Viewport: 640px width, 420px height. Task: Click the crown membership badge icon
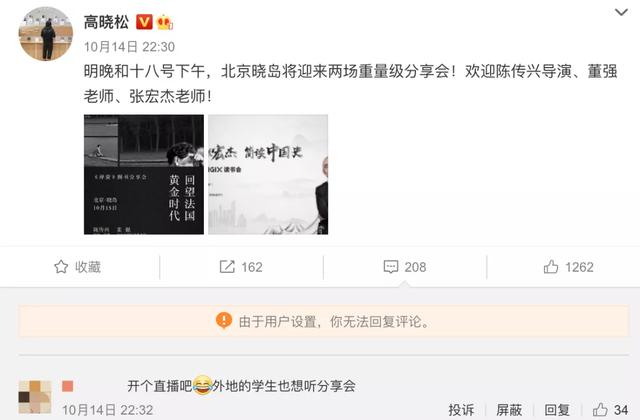point(164,22)
